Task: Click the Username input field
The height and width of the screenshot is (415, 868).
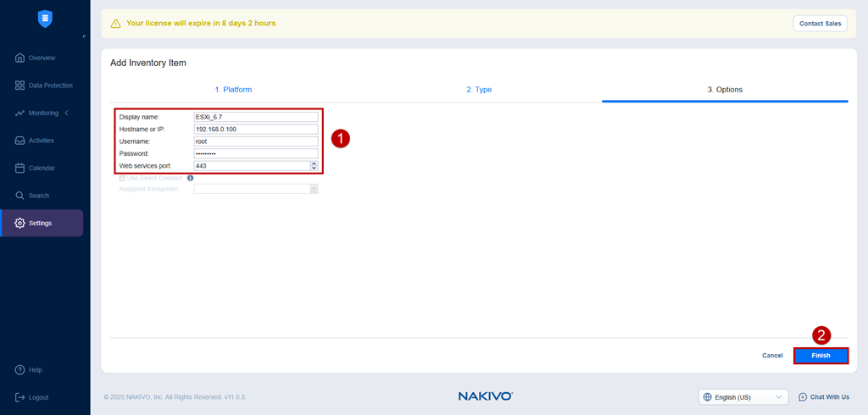Action: click(x=256, y=141)
